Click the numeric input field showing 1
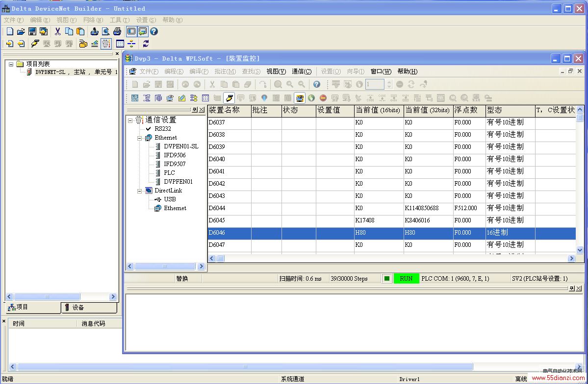The image size is (588, 384). (x=375, y=84)
